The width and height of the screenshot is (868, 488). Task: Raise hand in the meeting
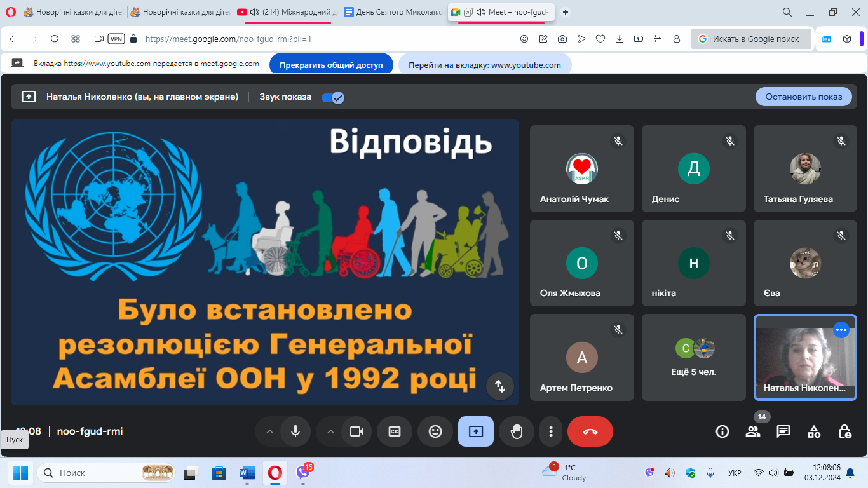[517, 431]
